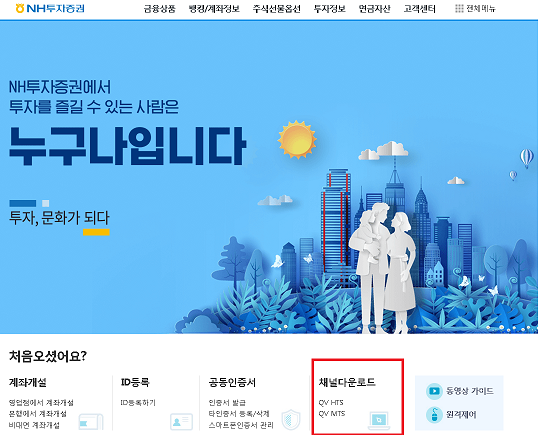Click the 채널다운로드 laptop icon

[379, 420]
